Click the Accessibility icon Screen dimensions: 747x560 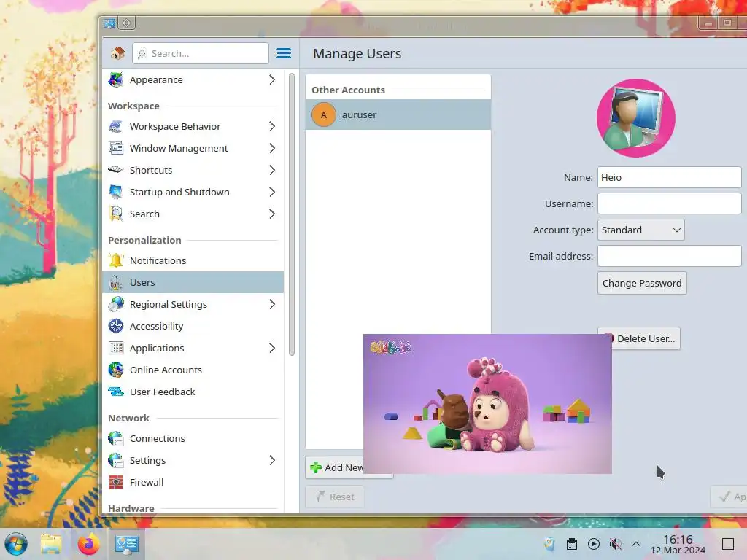(x=116, y=326)
